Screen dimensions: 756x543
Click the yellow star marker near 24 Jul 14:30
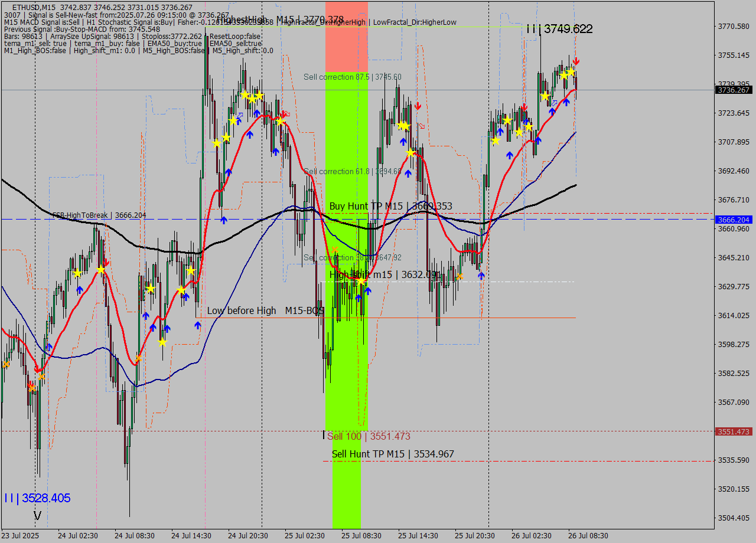[x=190, y=270]
